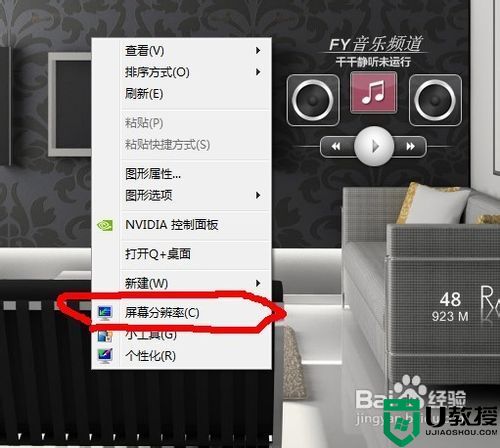
Task: Click the personalization icon beside 个性化(R)
Action: (x=105, y=356)
